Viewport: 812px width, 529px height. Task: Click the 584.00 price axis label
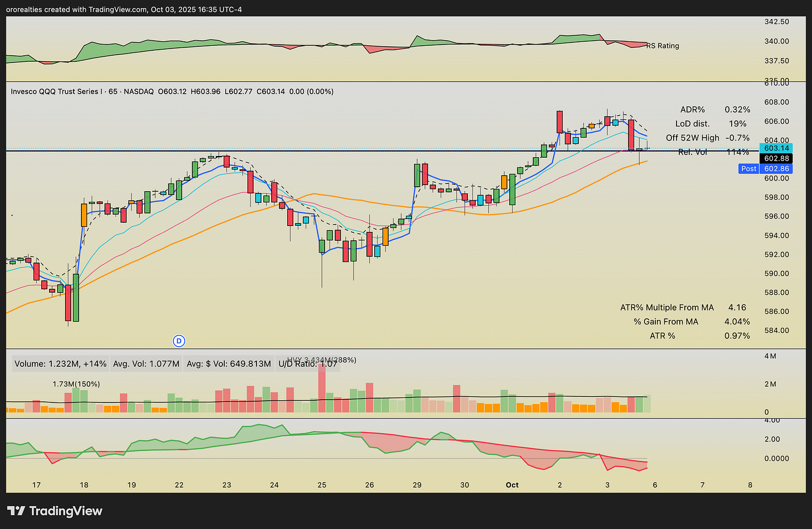coord(777,330)
